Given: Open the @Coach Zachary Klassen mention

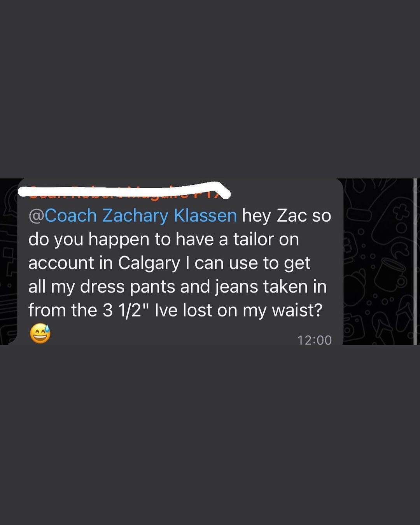Looking at the screenshot, I should point(133,215).
